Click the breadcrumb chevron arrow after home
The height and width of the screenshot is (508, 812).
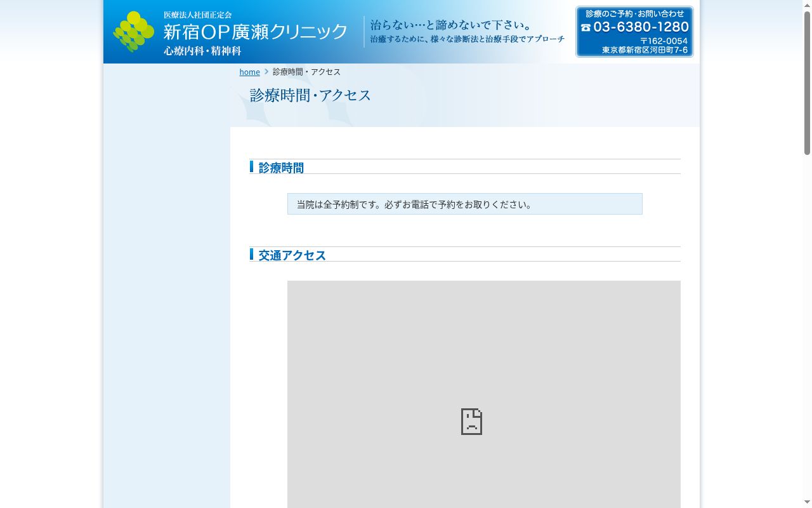click(266, 72)
